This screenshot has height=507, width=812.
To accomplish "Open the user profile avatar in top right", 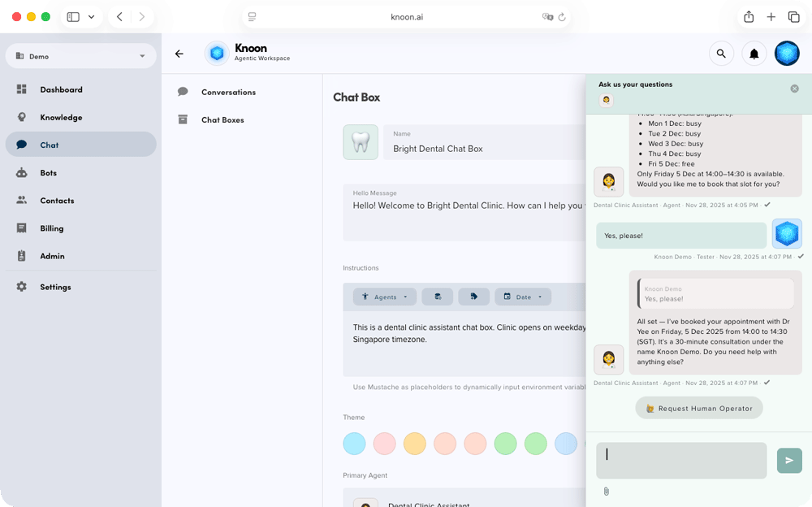I will point(787,54).
